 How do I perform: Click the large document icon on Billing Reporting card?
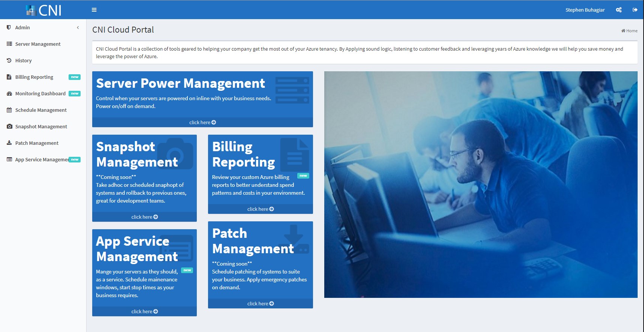[295, 155]
